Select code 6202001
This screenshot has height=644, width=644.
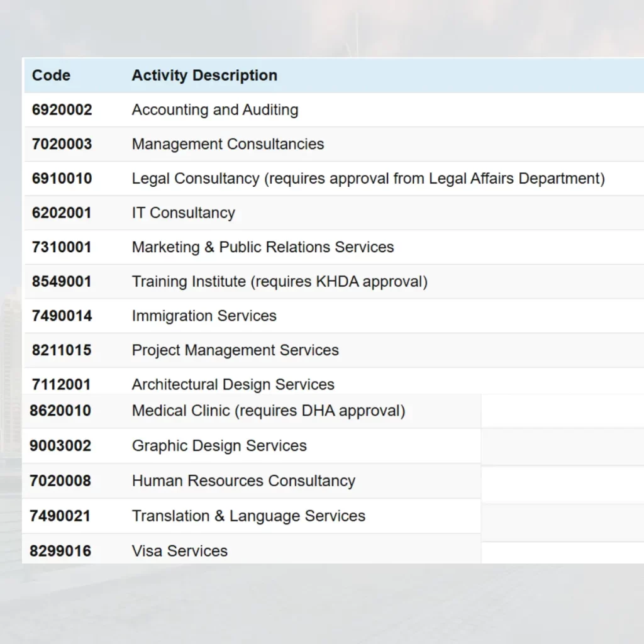[x=62, y=213]
